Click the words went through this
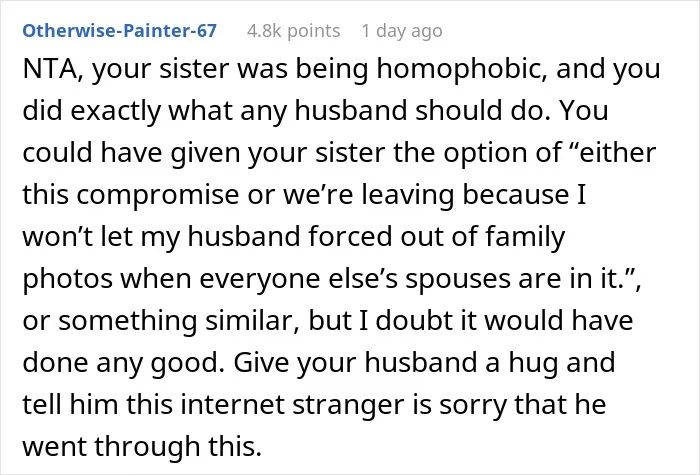The width and height of the screenshot is (700, 475). pyautogui.click(x=142, y=446)
